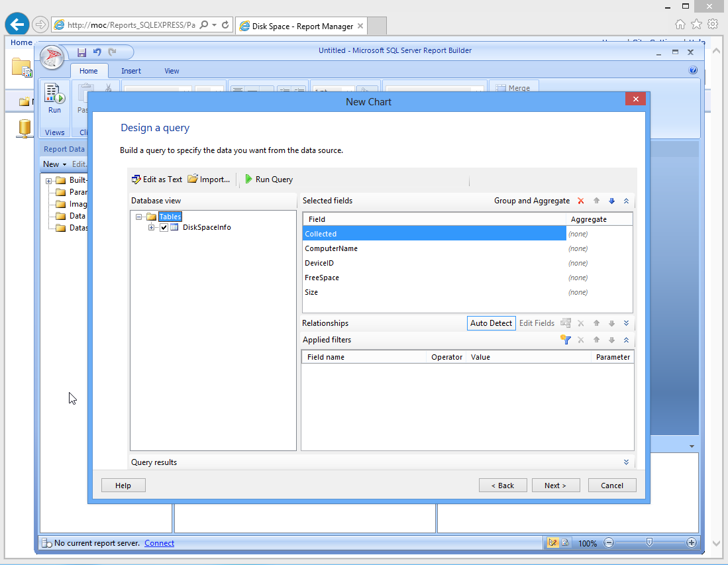Expand the DiskSpaceInfo table node
This screenshot has height=565, width=728.
(152, 228)
